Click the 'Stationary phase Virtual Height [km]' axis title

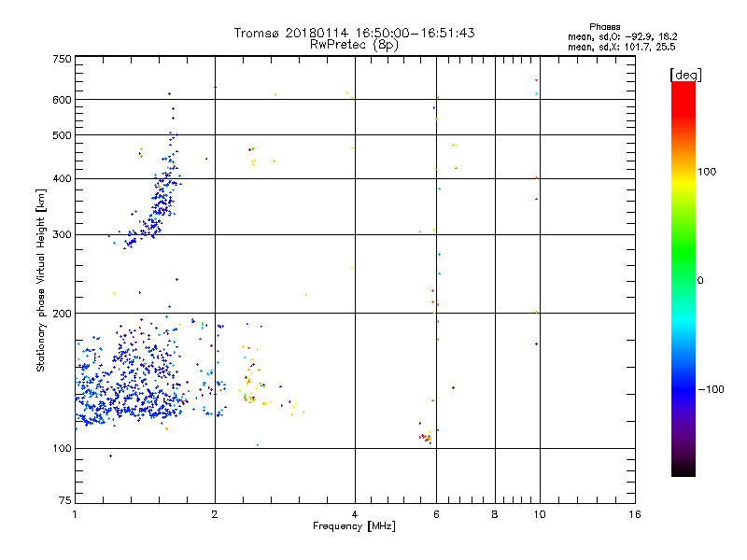[41, 280]
